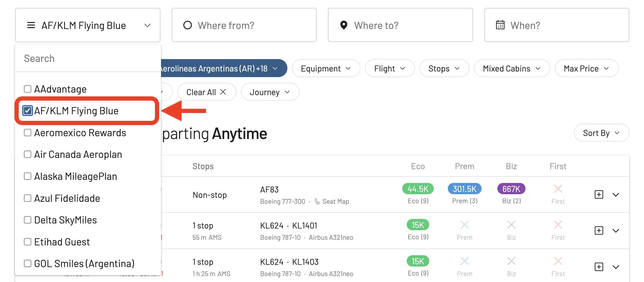Click the plus box icon on AF83 row
Screen dimensions: 644x282
(599, 194)
